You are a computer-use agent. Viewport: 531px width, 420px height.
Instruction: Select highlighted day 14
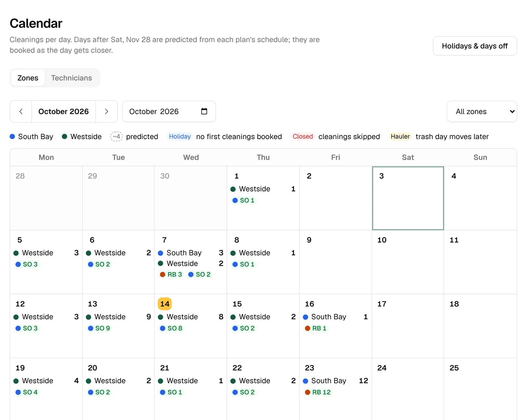165,304
